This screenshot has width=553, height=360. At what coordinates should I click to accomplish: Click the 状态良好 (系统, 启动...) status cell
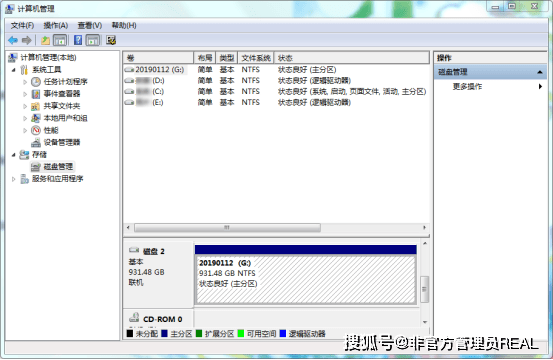click(x=352, y=92)
